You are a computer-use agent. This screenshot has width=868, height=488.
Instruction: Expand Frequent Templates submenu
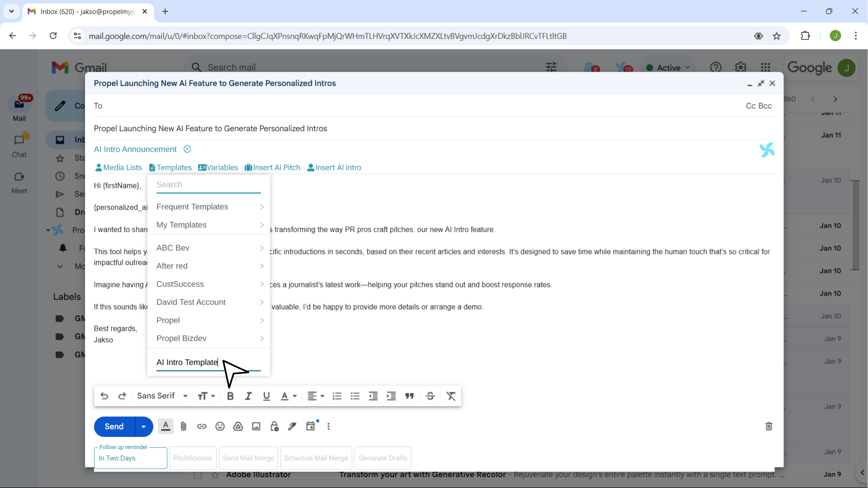209,206
